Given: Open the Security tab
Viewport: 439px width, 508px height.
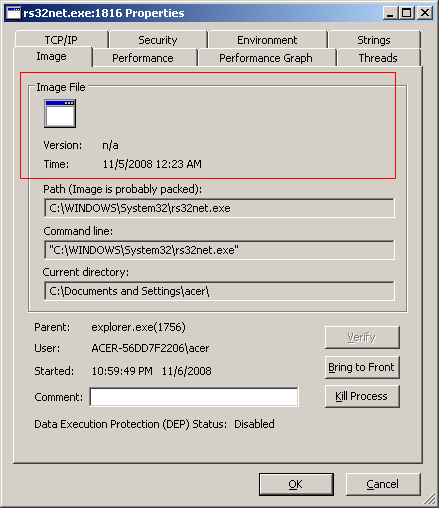Looking at the screenshot, I should click(x=158, y=40).
